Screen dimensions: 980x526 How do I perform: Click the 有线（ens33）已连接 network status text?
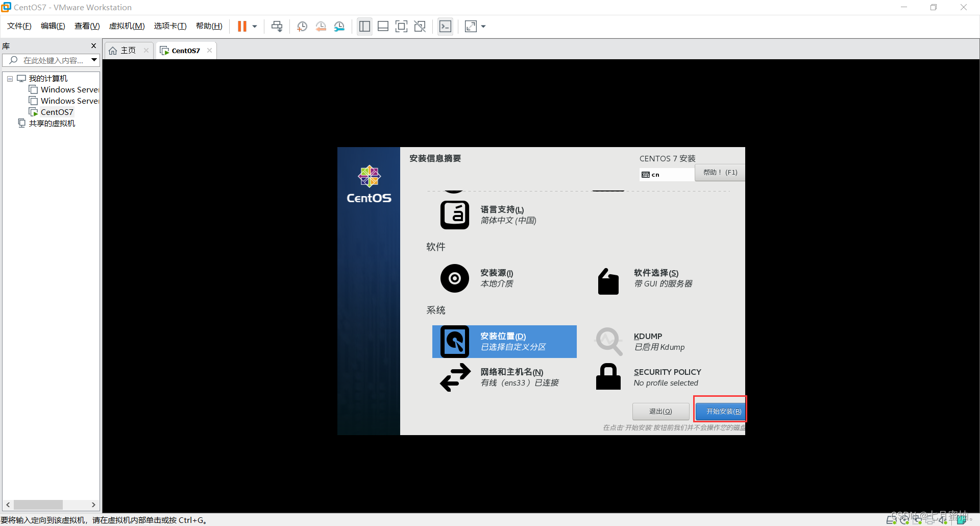520,383
